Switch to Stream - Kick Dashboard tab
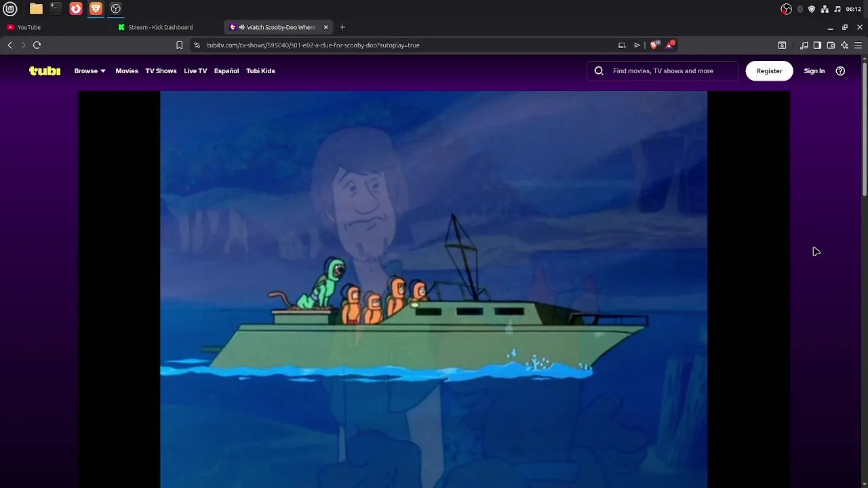Image resolution: width=868 pixels, height=488 pixels. click(167, 27)
